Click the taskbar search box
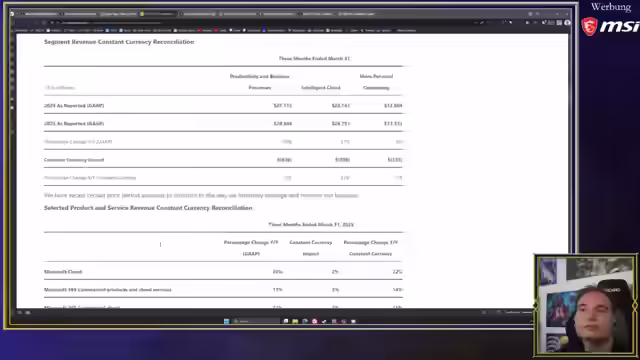Viewport: 640px width, 360px height. (x=256, y=321)
